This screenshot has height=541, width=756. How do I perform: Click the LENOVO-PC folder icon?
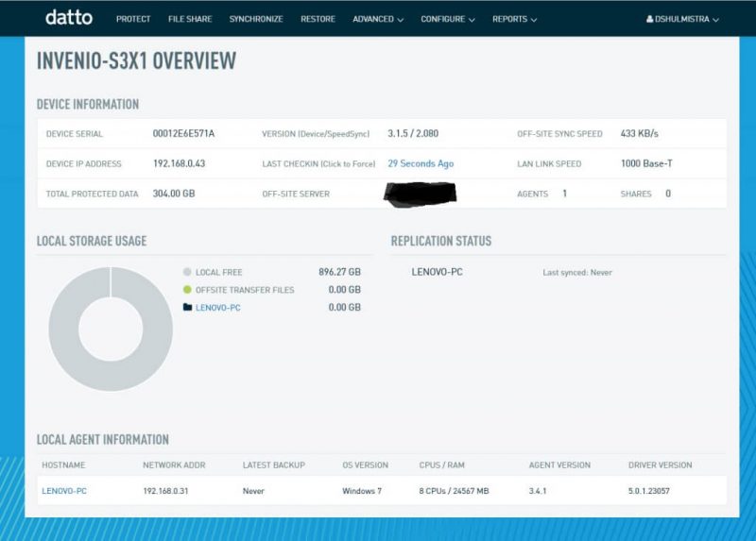point(187,307)
